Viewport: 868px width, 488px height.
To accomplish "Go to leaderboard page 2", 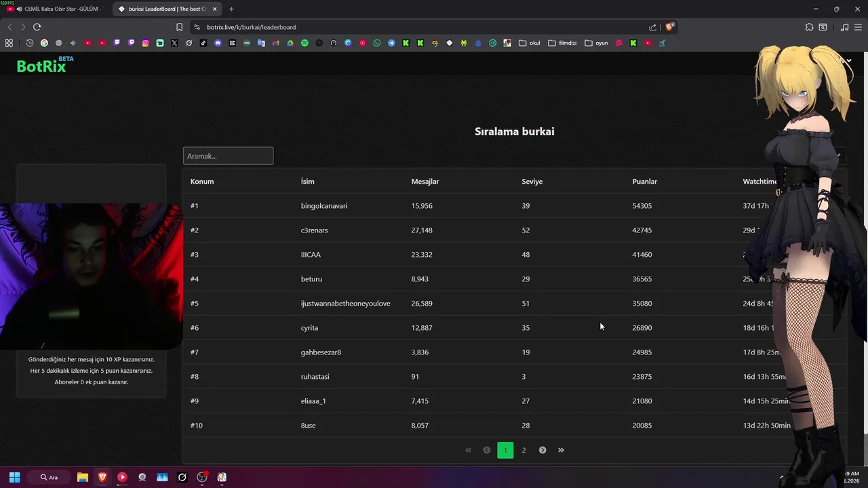I will pyautogui.click(x=524, y=450).
